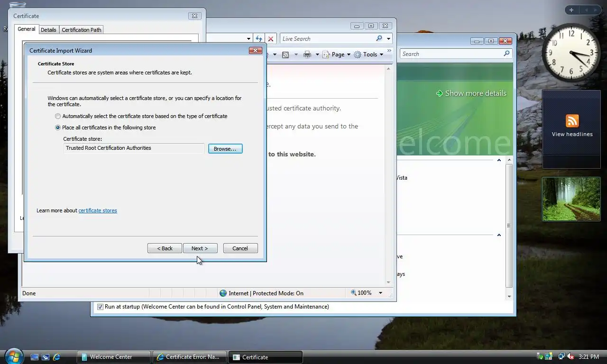Click the 100% zoom level text
The width and height of the screenshot is (607, 364).
coord(365,293)
